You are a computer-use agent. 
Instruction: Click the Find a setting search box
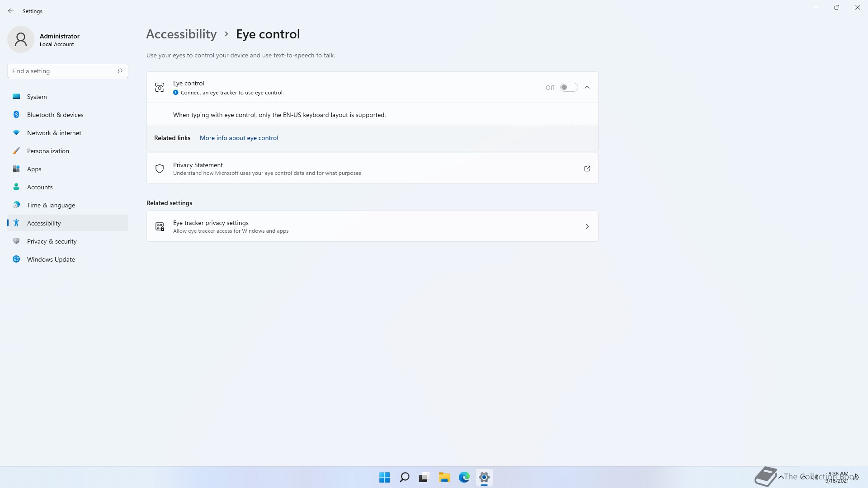(x=61, y=71)
